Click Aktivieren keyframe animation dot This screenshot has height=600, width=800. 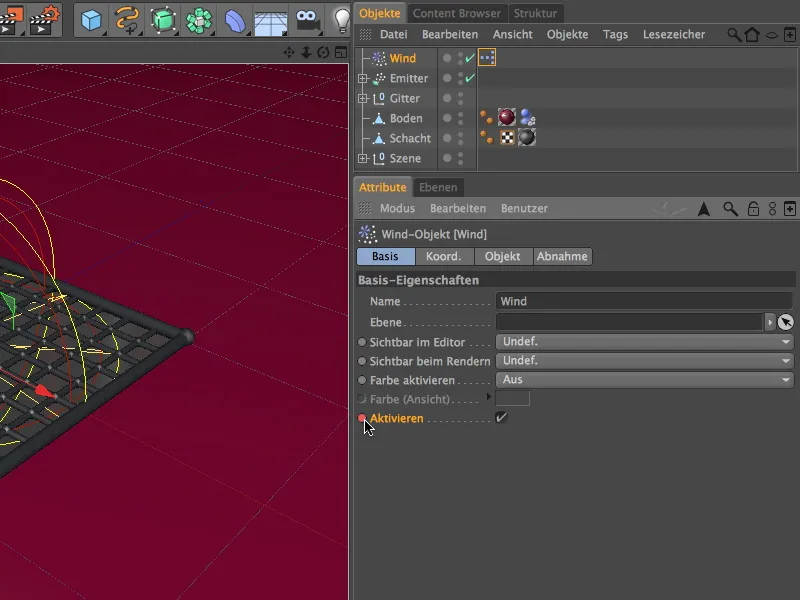362,418
